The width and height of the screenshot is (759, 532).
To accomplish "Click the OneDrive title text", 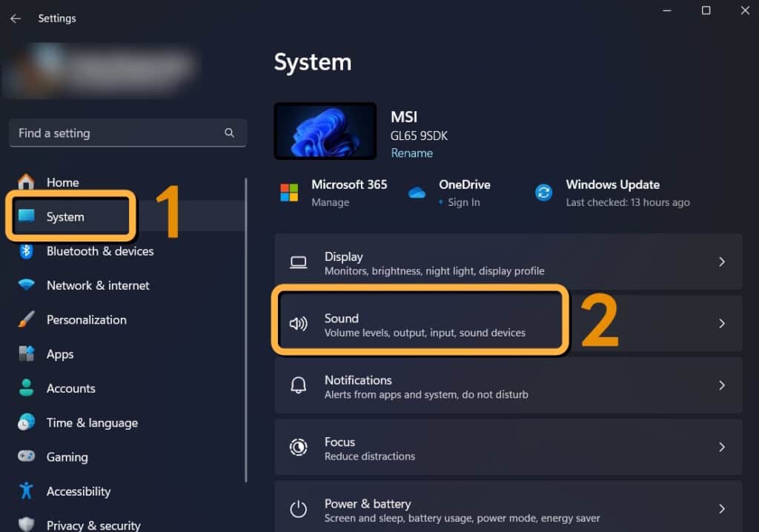I will [465, 184].
